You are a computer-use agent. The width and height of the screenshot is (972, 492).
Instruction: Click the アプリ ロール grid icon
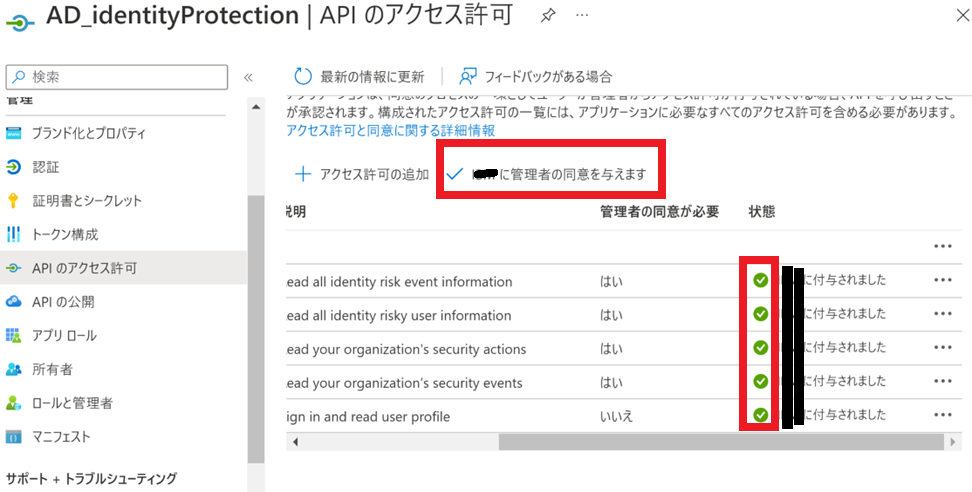pyautogui.click(x=13, y=335)
